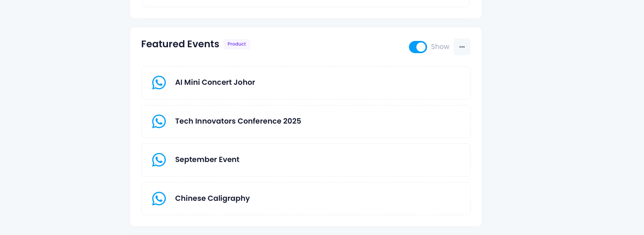This screenshot has height=235, width=644.
Task: Open the Tech Innovators Conference 2025 title
Action: 238,121
